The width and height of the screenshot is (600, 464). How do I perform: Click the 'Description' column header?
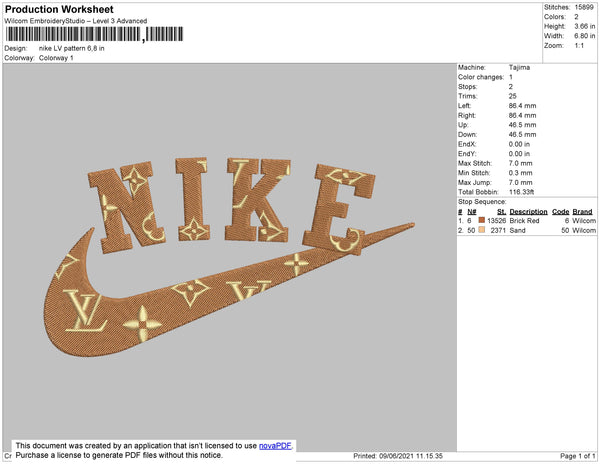click(528, 212)
